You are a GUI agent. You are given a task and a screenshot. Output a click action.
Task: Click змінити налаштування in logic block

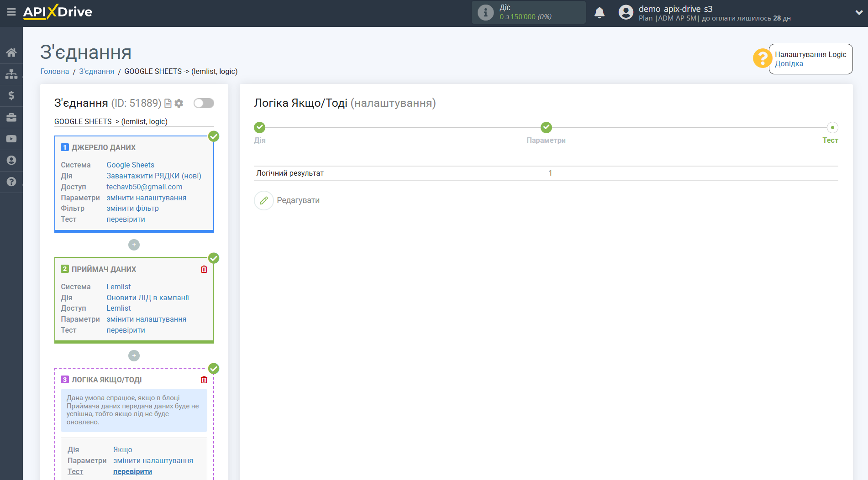tap(153, 461)
